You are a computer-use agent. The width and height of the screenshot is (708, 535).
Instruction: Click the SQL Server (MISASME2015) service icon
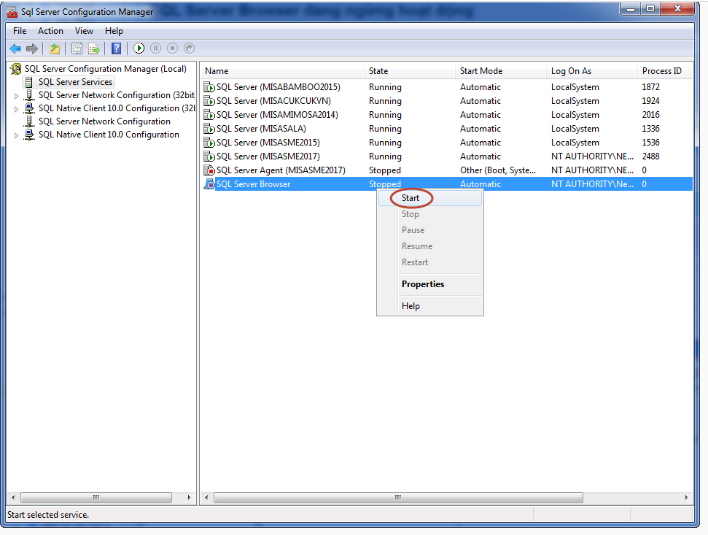(209, 143)
